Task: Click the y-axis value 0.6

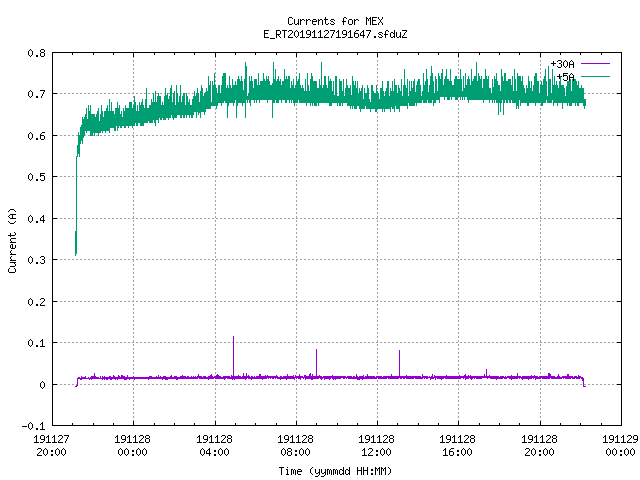Action: point(36,136)
